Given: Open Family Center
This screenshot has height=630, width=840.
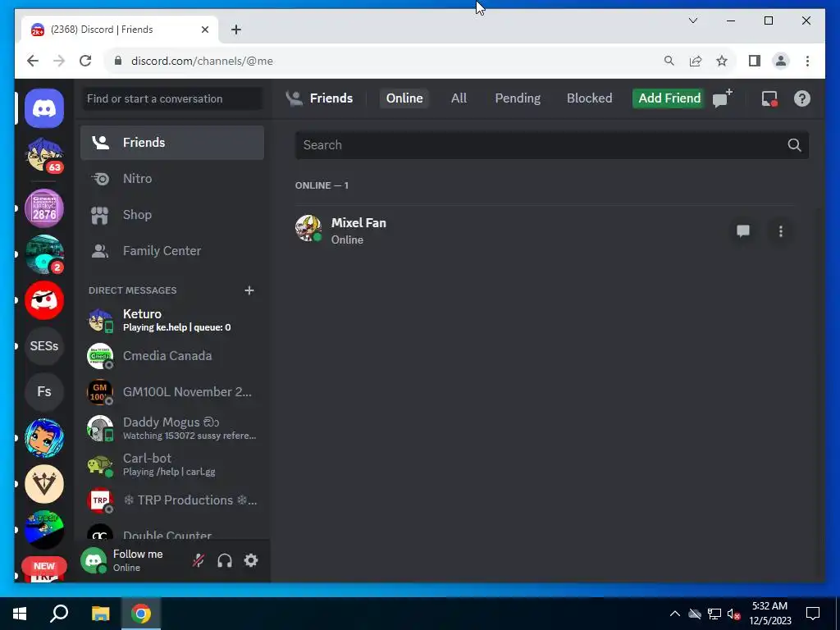Looking at the screenshot, I should point(172,251).
